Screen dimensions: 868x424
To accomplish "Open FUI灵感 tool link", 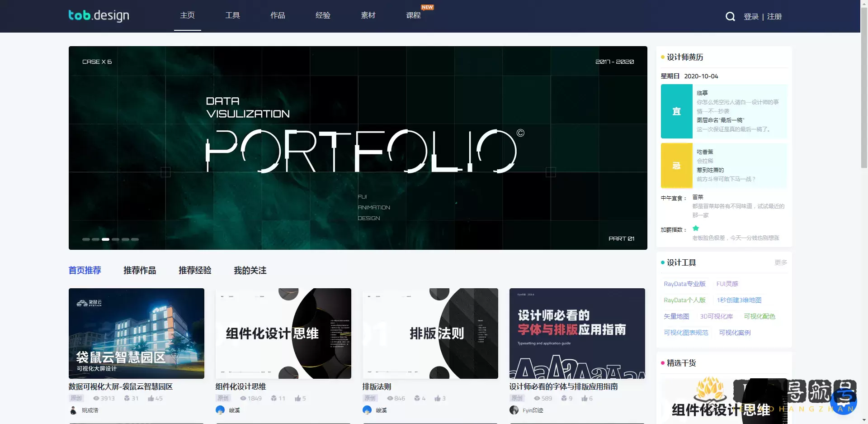I will click(x=727, y=284).
